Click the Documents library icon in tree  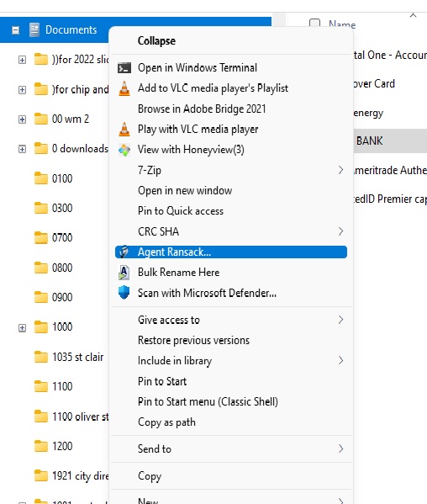(34, 30)
